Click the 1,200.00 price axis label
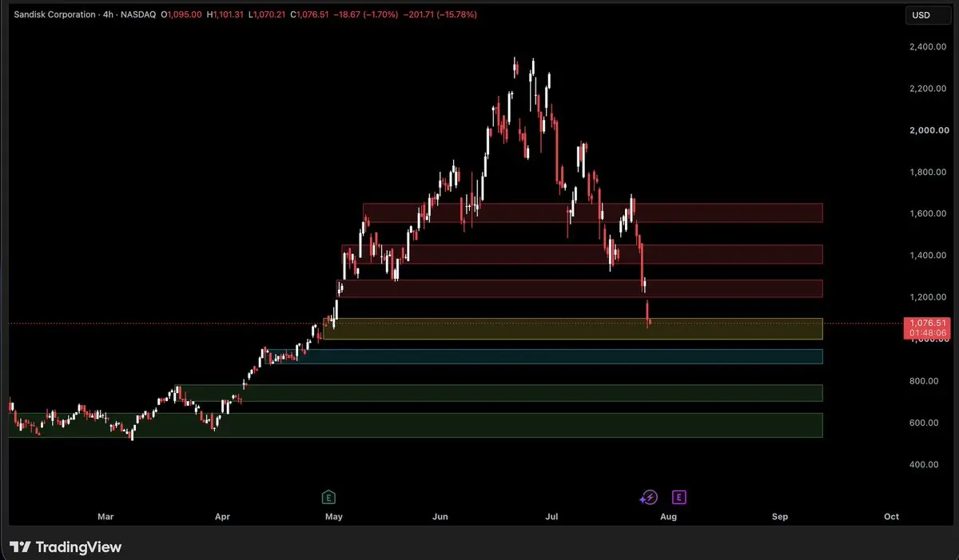The height and width of the screenshot is (560, 959). coord(928,297)
